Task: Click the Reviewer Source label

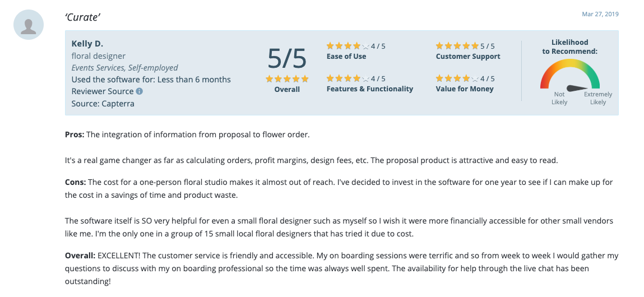Action: pos(103,91)
